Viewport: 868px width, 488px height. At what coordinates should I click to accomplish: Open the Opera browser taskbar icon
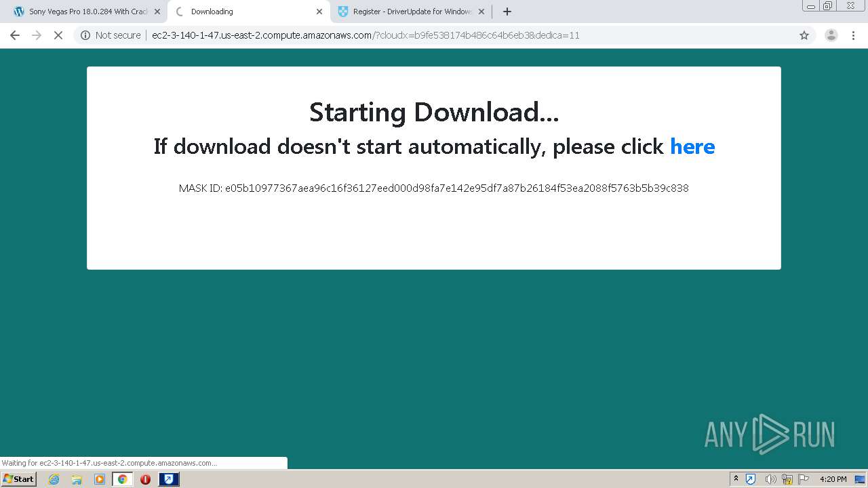pos(145,479)
